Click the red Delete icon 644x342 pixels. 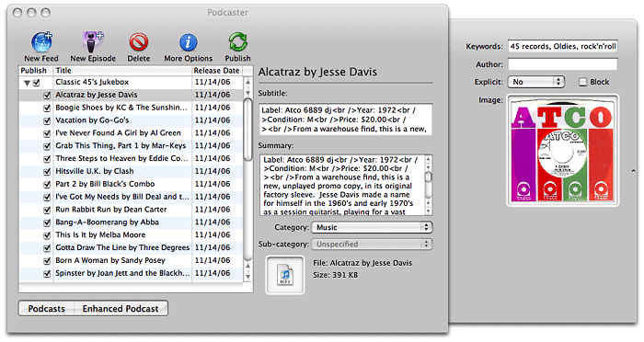139,42
